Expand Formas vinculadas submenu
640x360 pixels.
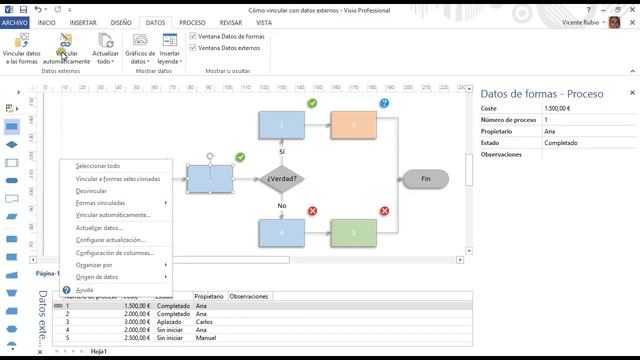[x=116, y=203]
